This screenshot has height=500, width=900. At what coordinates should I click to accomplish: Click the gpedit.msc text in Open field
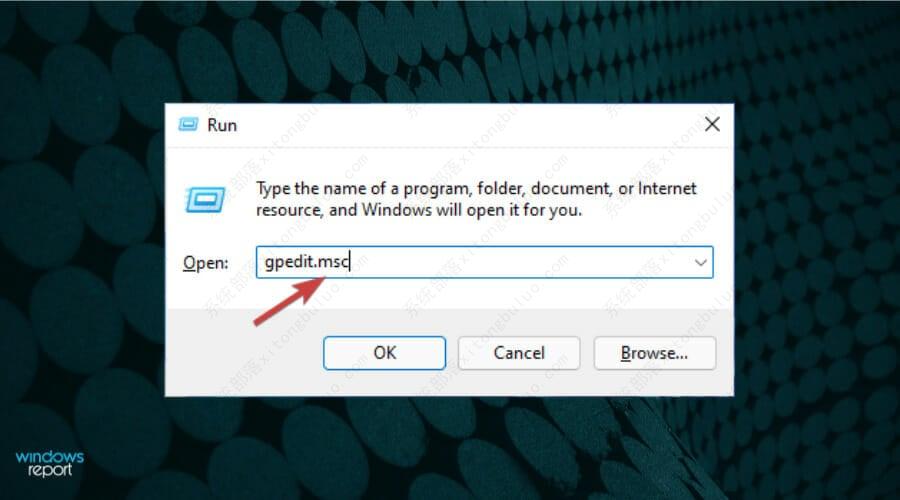point(307,262)
